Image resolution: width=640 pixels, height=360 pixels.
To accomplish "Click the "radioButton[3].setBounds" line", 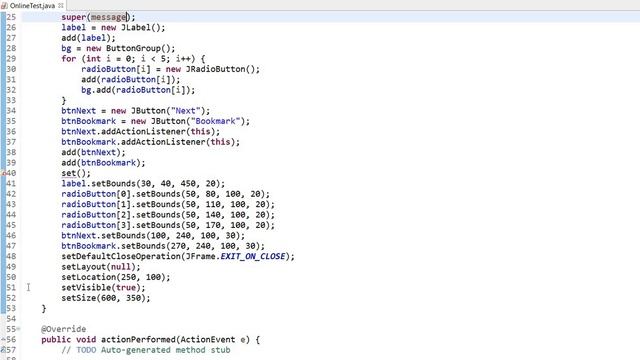I will 168,225.
